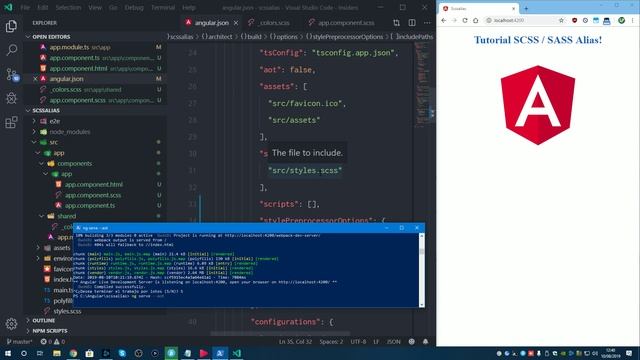Click the green checkmark extension icon in Chrome
640x360 pixels.
[621, 20]
